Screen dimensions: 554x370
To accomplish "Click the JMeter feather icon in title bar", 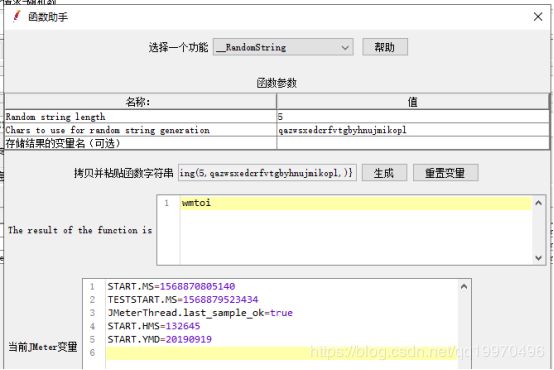I will [16, 16].
